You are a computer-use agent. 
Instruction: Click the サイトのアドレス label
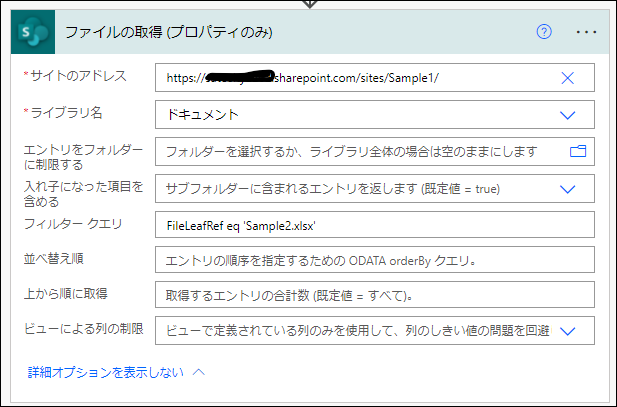pos(78,76)
